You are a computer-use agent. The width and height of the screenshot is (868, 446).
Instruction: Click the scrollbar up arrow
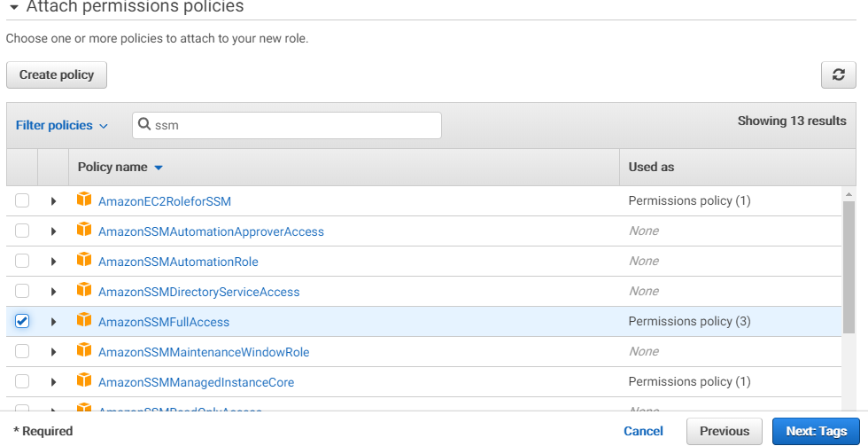pos(849,194)
